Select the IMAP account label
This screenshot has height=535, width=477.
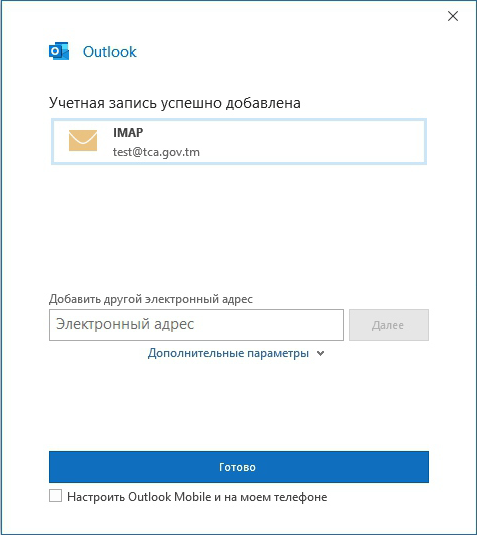128,132
